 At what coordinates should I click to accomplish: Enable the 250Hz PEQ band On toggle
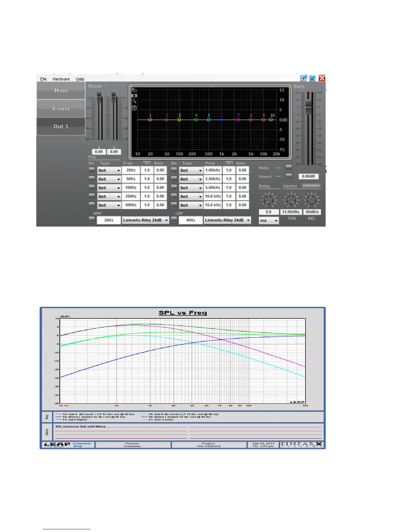tap(92, 196)
